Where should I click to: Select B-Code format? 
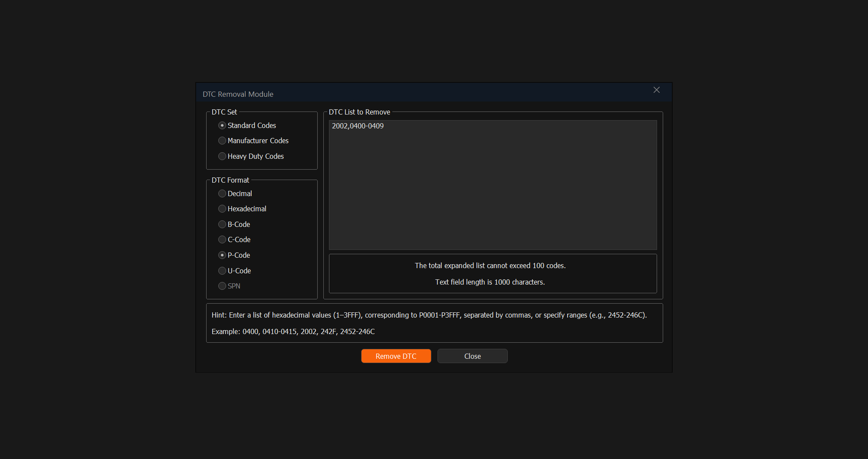pos(222,224)
